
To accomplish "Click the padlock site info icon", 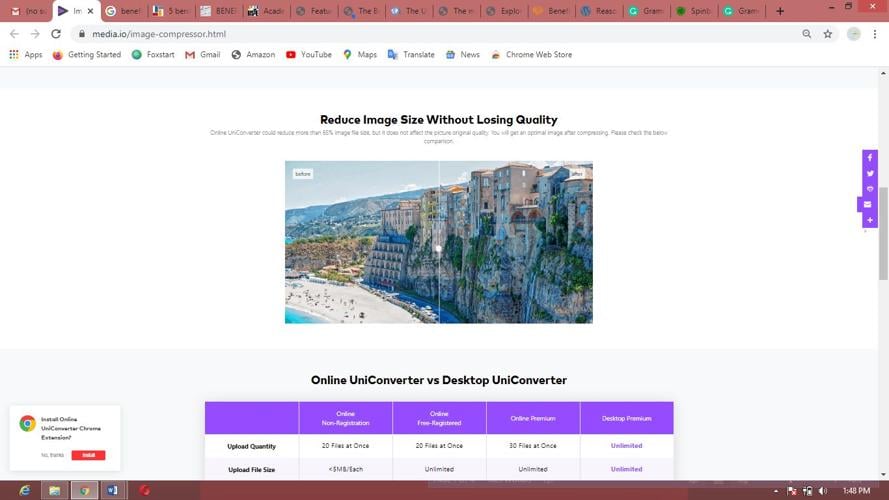I will pos(82,34).
